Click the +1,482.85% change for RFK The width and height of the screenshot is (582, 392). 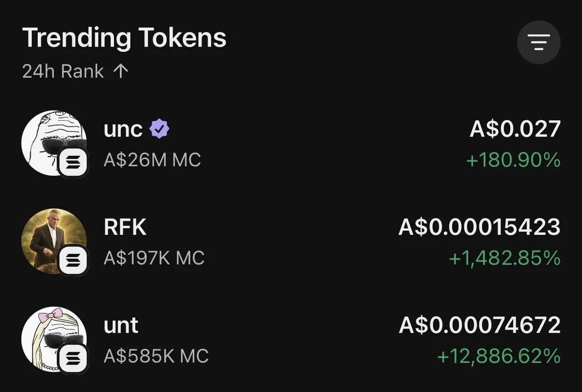click(x=504, y=259)
